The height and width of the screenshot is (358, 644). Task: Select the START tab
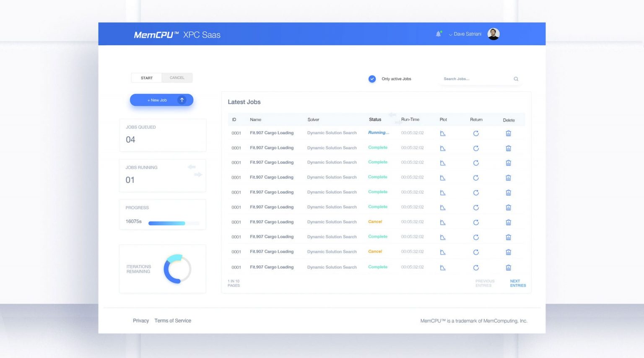pos(147,78)
